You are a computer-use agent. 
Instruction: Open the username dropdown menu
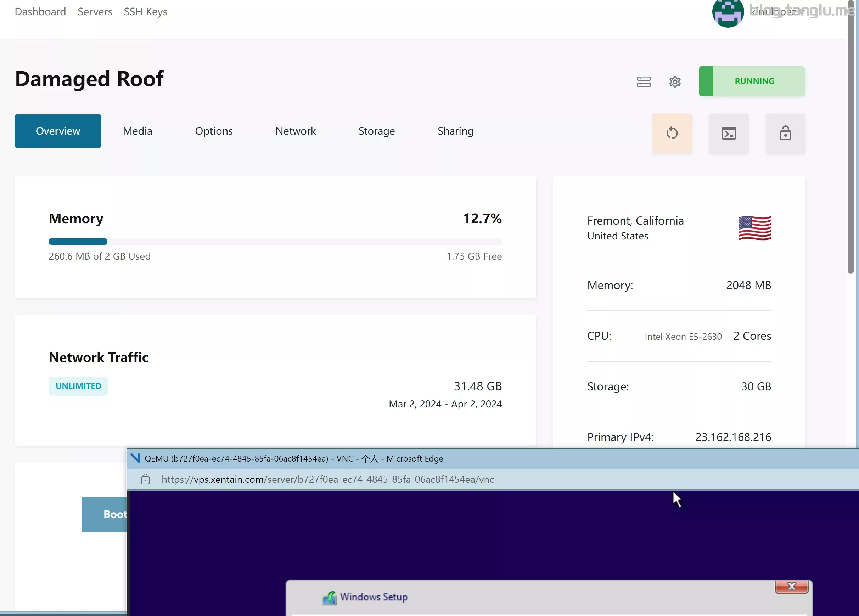[776, 12]
